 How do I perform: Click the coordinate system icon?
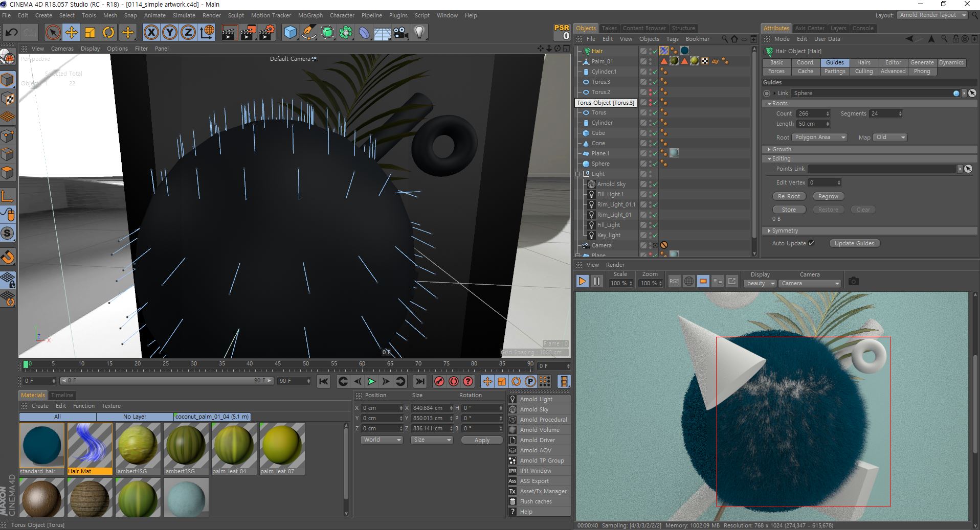coord(207,33)
